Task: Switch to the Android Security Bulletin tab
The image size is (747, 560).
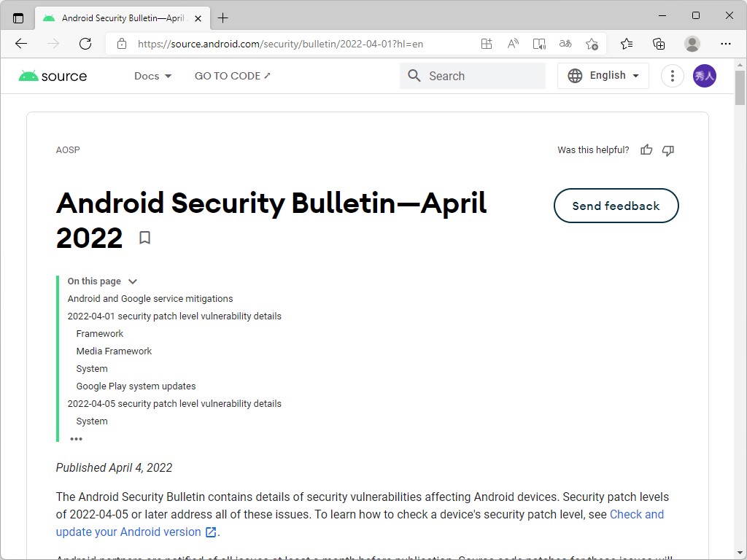Action: click(x=117, y=17)
